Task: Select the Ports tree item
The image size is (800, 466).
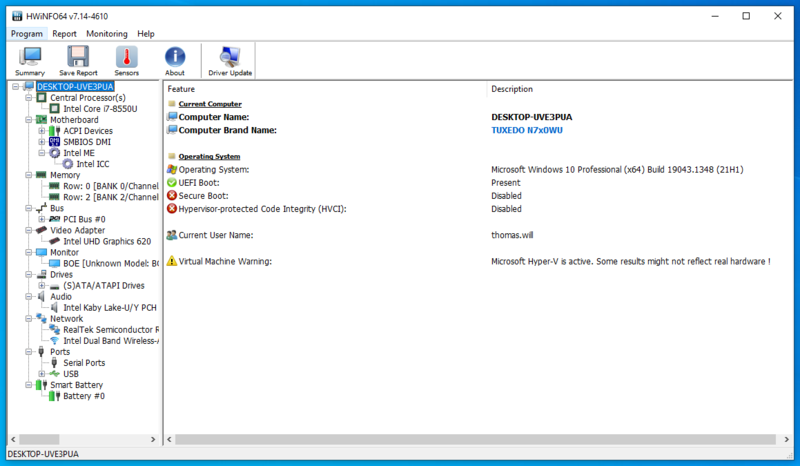Action: coord(60,352)
